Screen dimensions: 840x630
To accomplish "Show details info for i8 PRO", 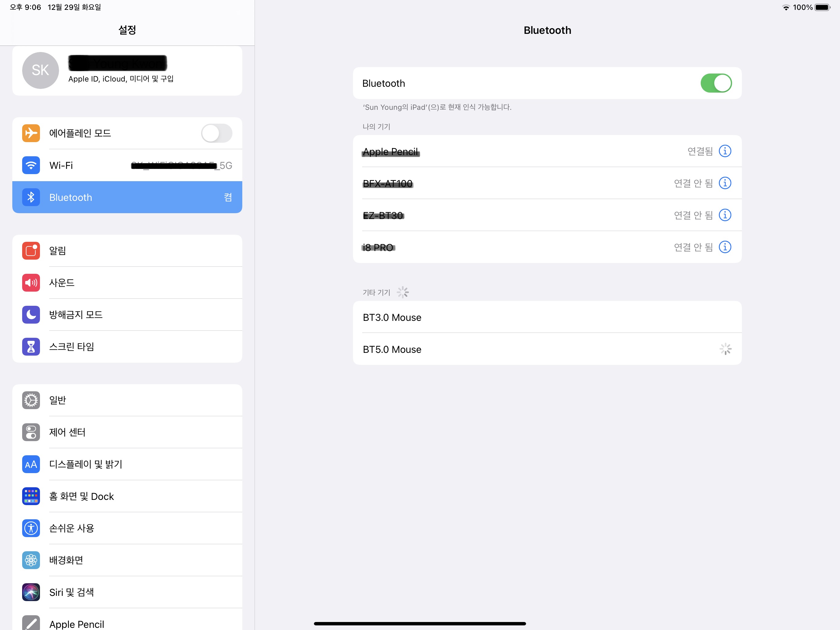I will click(725, 247).
